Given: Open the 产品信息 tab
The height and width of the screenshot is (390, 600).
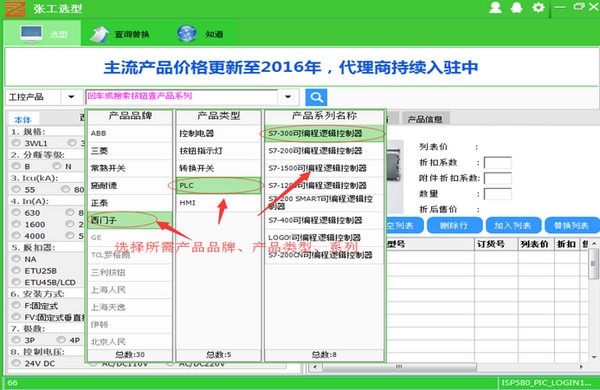Looking at the screenshot, I should pyautogui.click(x=425, y=119).
